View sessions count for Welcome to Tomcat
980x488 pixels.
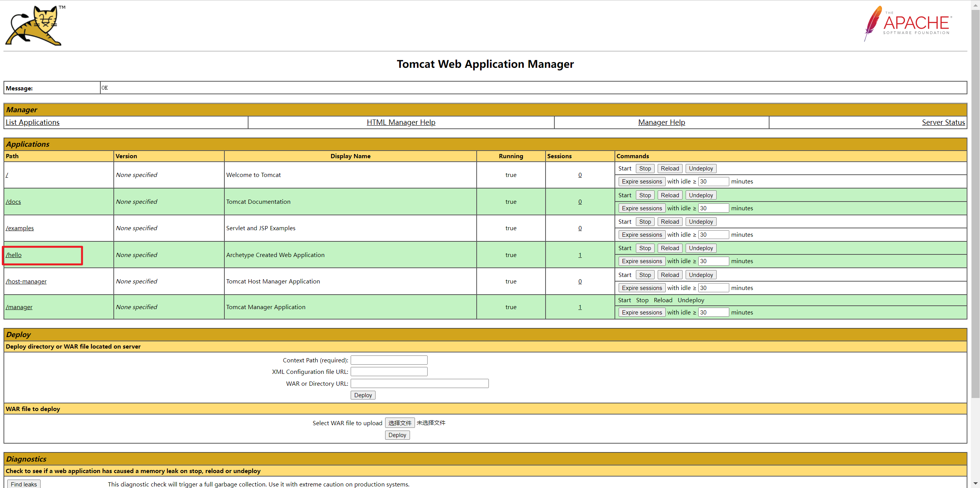coord(580,175)
